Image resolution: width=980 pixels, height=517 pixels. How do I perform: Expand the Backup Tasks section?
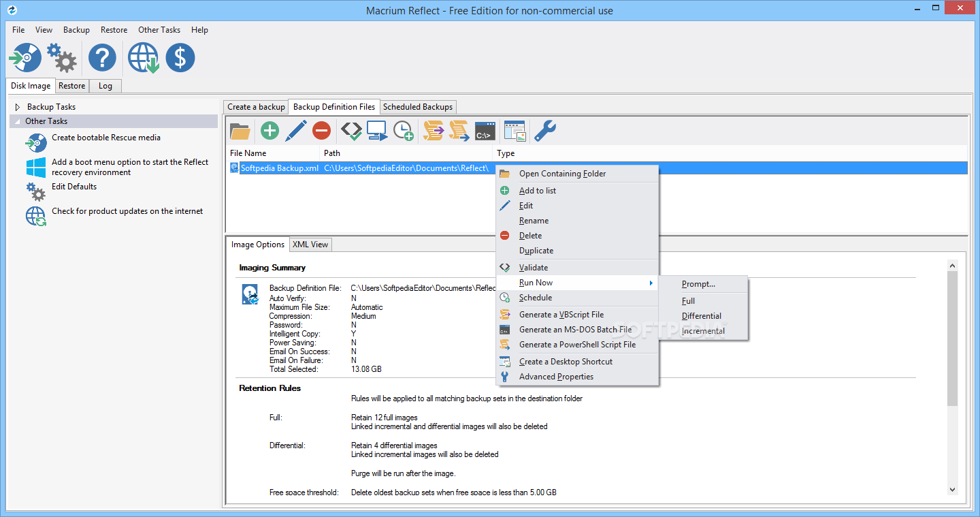[x=18, y=107]
